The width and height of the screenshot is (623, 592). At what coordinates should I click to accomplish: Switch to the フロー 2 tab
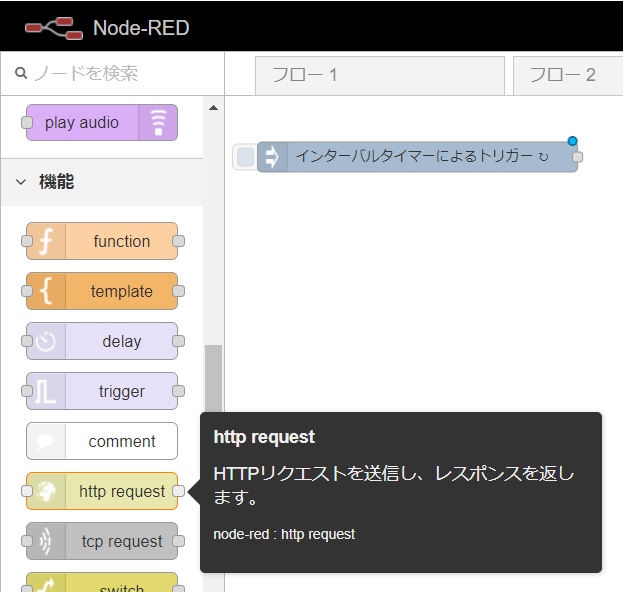(568, 75)
